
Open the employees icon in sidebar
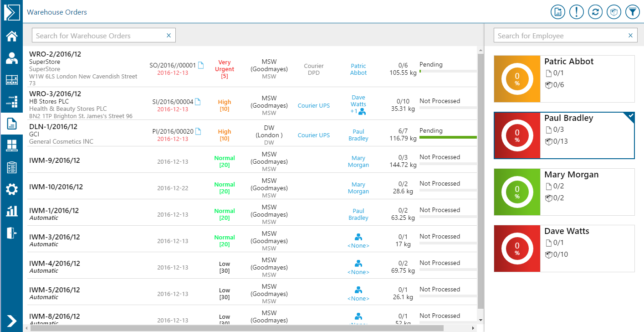11,58
